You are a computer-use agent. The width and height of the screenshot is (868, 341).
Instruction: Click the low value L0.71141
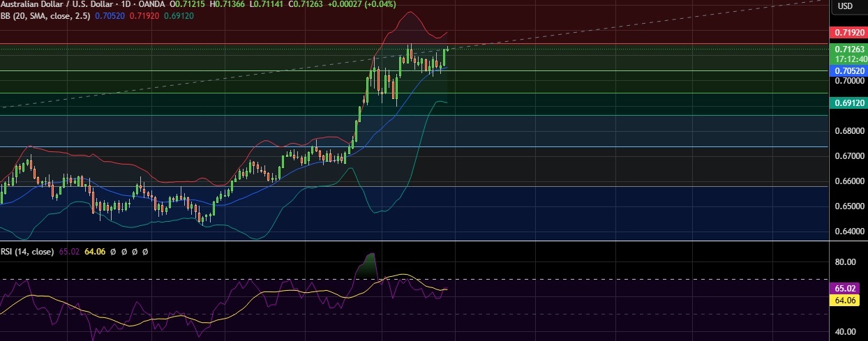267,4
